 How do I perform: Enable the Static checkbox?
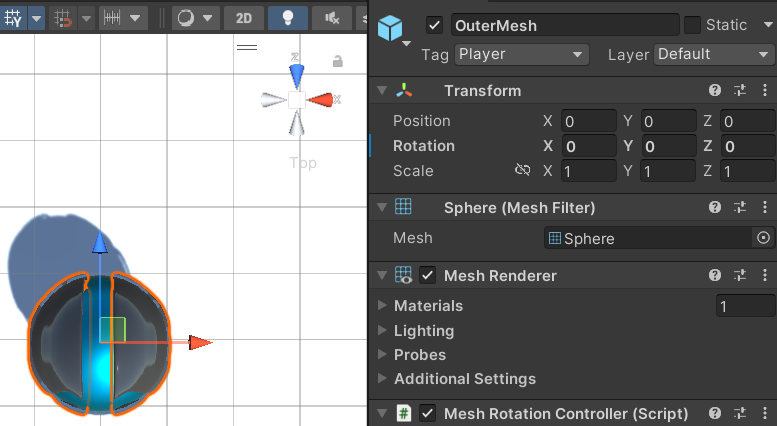(x=692, y=25)
